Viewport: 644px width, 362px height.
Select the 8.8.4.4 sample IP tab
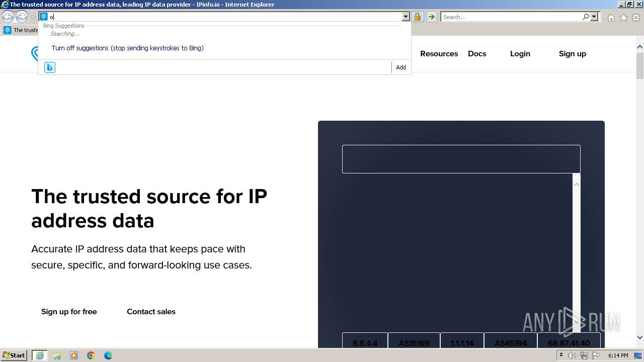tap(365, 343)
